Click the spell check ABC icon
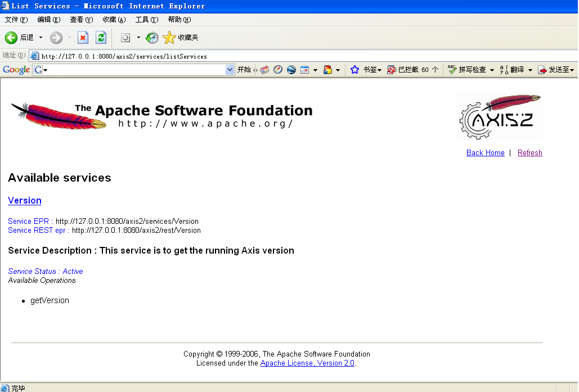Image resolution: width=579 pixels, height=392 pixels. [452, 69]
